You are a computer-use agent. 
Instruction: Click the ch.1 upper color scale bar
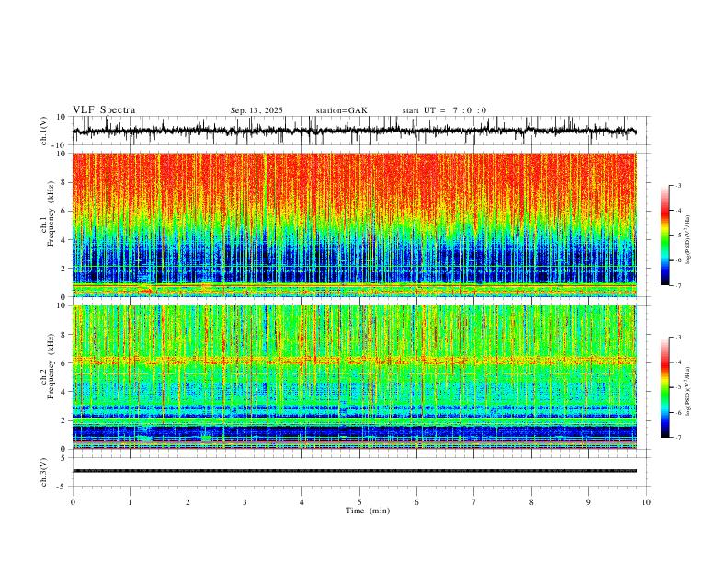pyautogui.click(x=665, y=236)
